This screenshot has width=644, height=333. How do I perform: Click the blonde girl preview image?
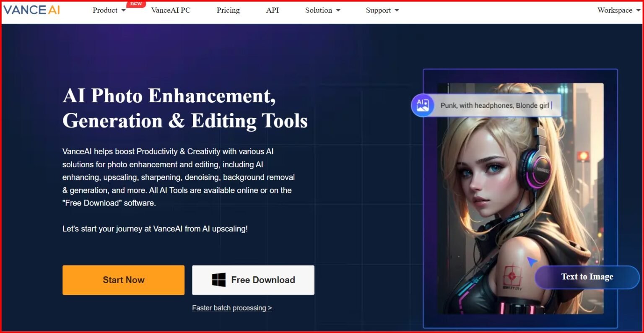coord(520,198)
